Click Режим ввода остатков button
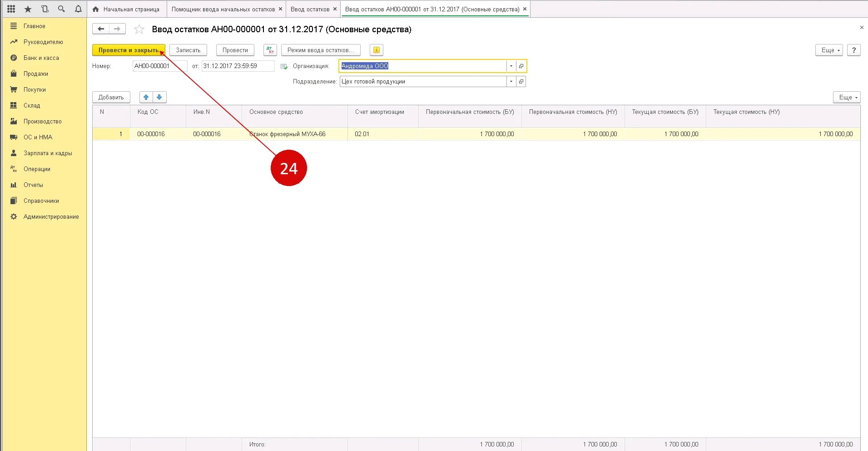Viewport: 868px width, 451px height. (x=321, y=50)
